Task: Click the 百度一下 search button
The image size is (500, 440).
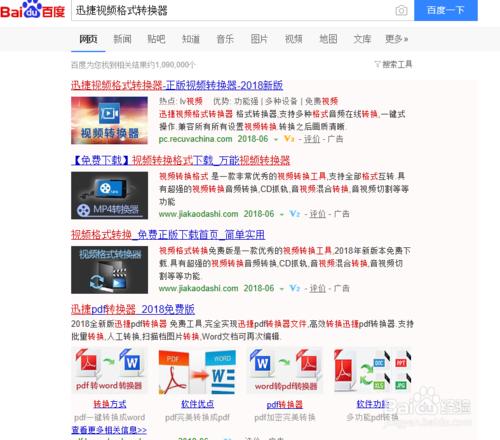Action: 446,10
